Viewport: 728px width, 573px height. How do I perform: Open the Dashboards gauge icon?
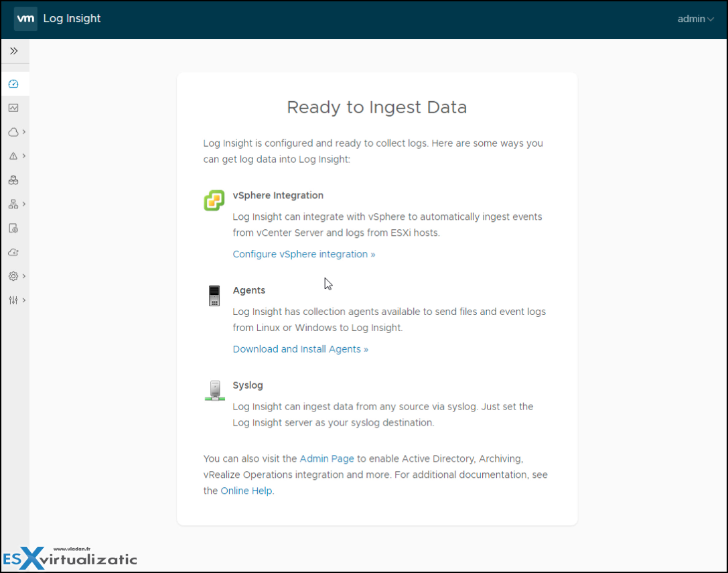(13, 84)
